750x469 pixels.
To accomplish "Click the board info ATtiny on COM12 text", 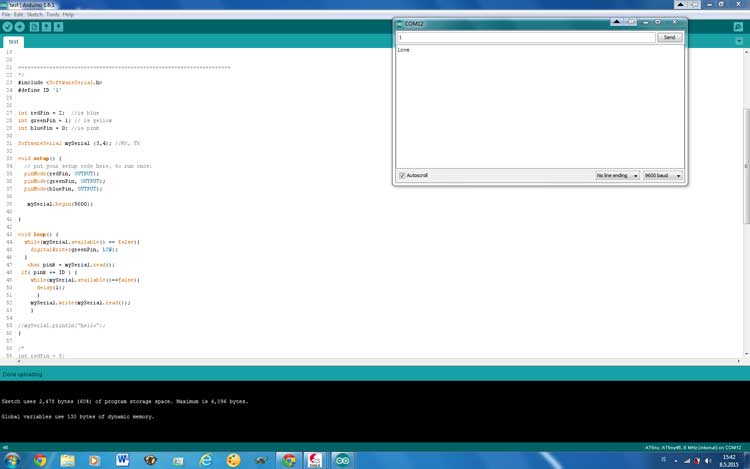I will coord(693,448).
